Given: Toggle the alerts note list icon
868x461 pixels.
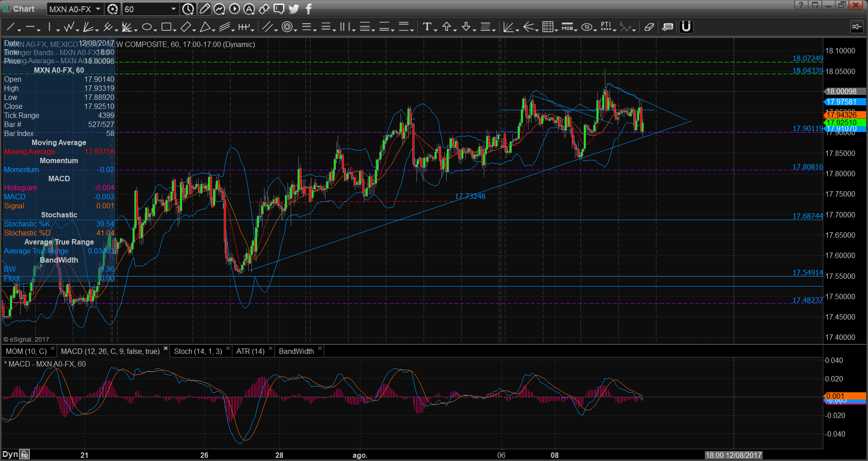Looking at the screenshot, I should click(668, 27).
